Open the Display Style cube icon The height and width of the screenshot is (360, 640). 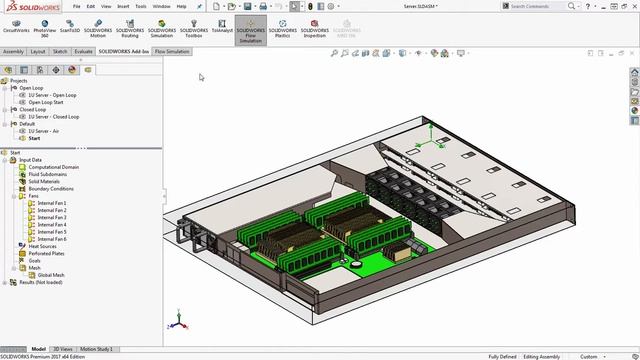click(402, 53)
